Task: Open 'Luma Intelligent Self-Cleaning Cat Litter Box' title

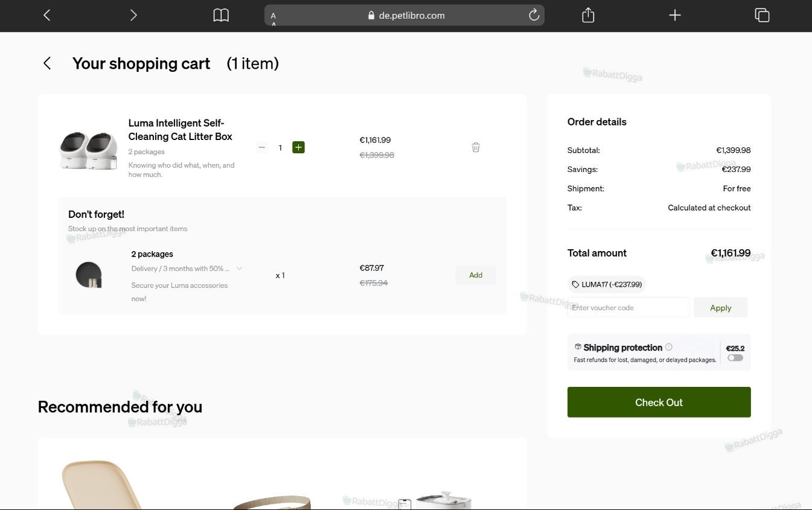Action: coord(180,130)
